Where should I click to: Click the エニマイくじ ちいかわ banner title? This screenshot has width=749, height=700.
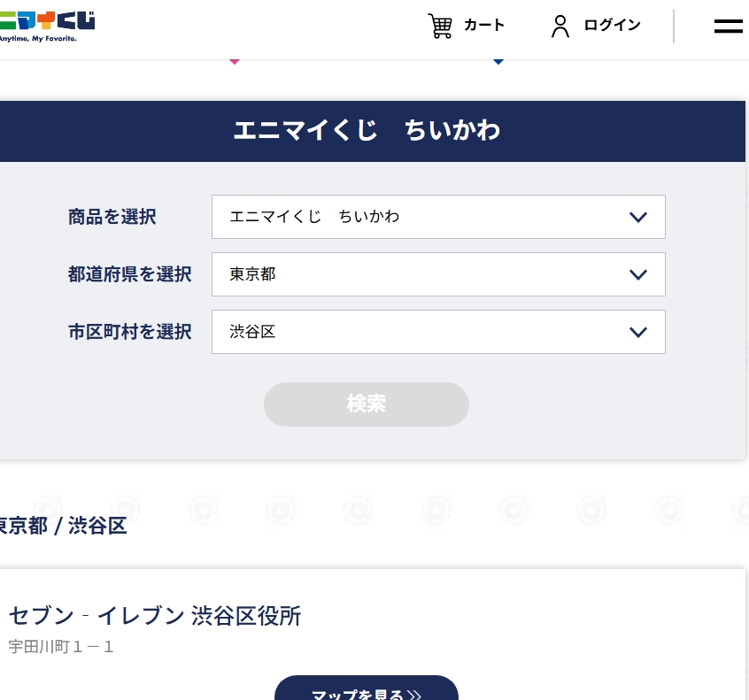coord(367,131)
